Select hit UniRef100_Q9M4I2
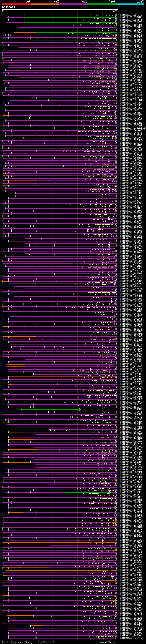The image size is (146, 644). click(131, 93)
